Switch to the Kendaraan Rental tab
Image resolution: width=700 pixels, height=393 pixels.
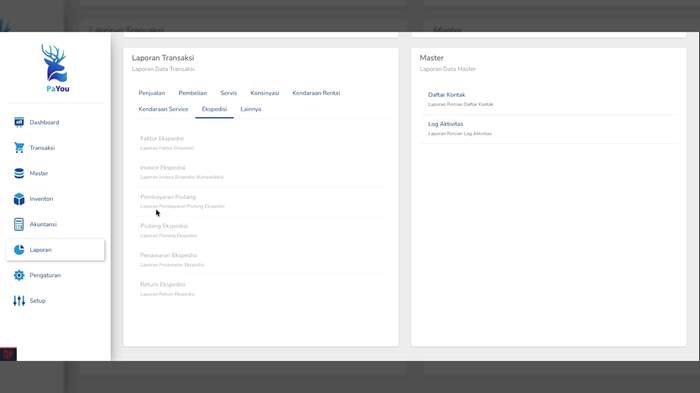316,93
